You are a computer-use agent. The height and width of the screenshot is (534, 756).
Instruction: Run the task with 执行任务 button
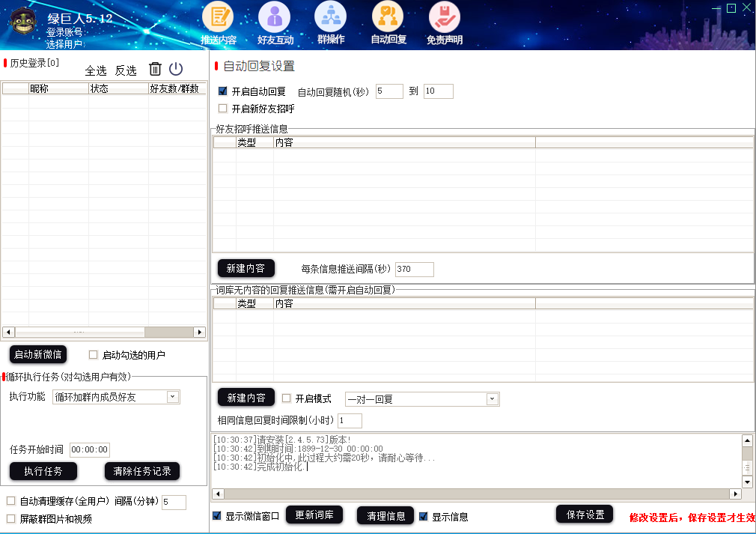[x=43, y=471]
